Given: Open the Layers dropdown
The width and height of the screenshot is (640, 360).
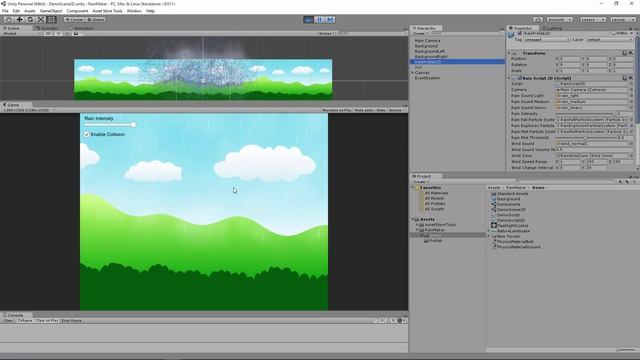Looking at the screenshot, I should 592,20.
